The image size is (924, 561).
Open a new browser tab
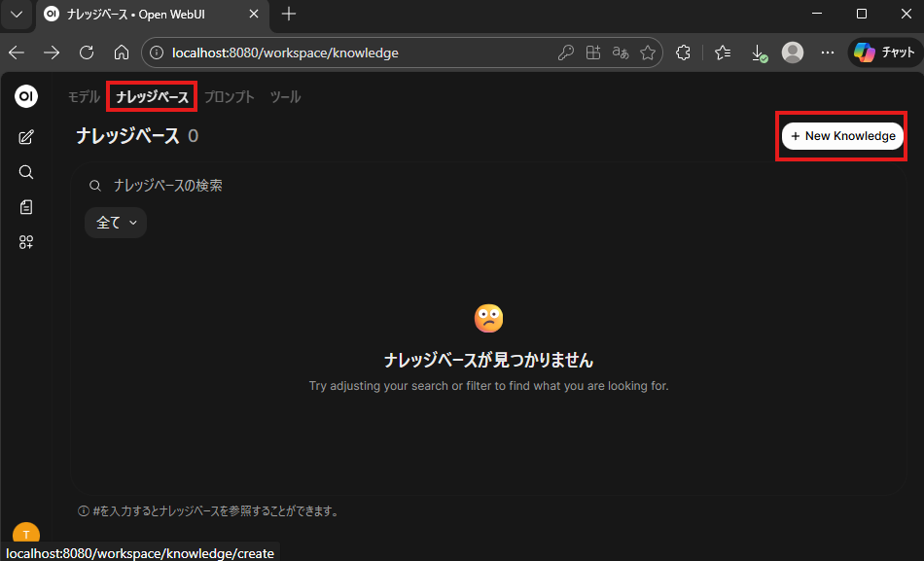(289, 15)
